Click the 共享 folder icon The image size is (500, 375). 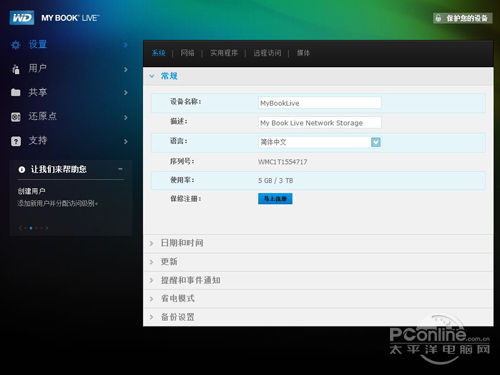(x=16, y=92)
